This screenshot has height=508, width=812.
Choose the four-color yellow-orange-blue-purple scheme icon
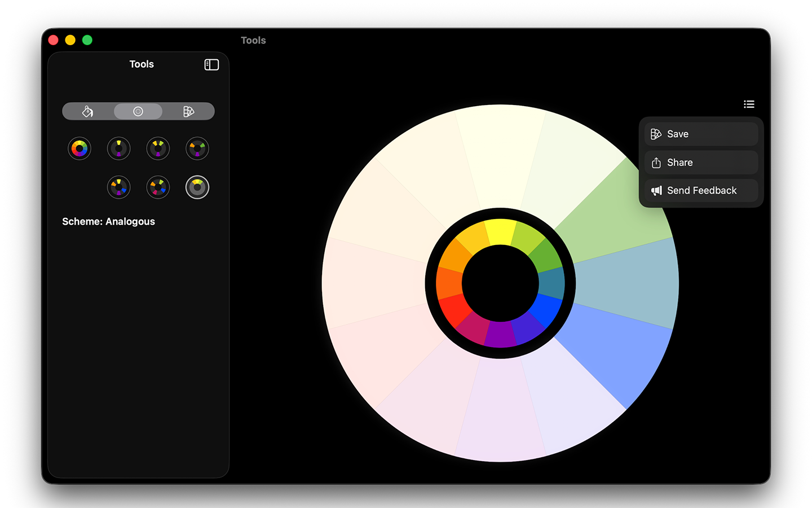(119, 187)
